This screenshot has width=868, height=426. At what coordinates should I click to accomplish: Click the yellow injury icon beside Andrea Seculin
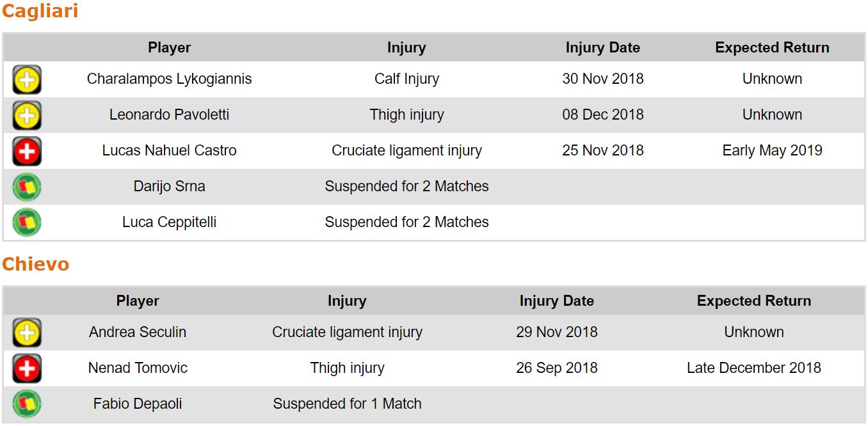tap(27, 333)
